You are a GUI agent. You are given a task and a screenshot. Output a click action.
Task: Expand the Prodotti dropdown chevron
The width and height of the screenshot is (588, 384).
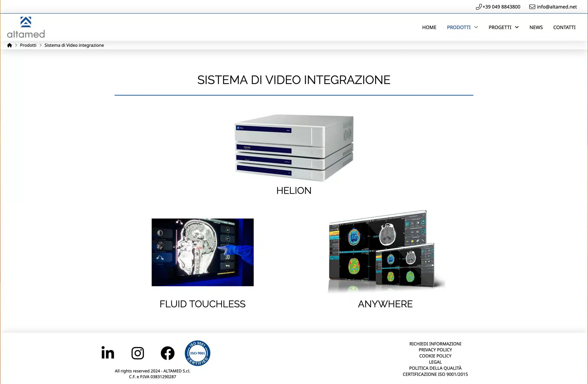(476, 27)
